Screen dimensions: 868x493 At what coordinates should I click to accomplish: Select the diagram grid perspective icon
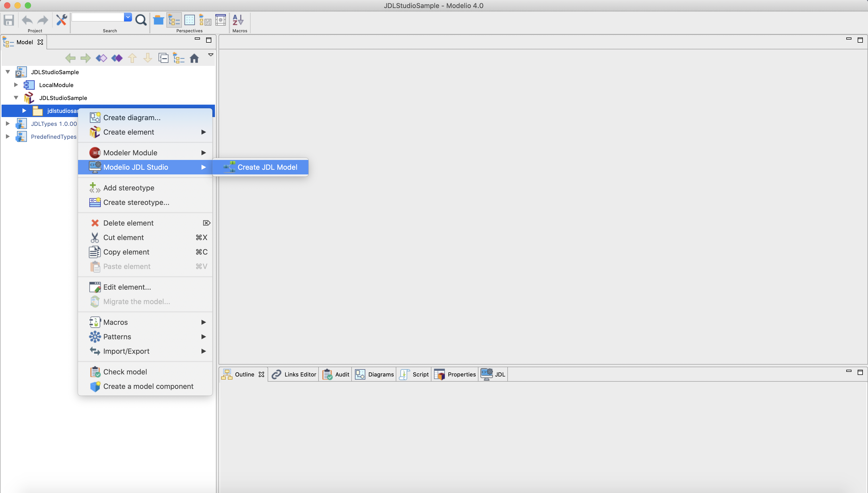click(x=190, y=20)
